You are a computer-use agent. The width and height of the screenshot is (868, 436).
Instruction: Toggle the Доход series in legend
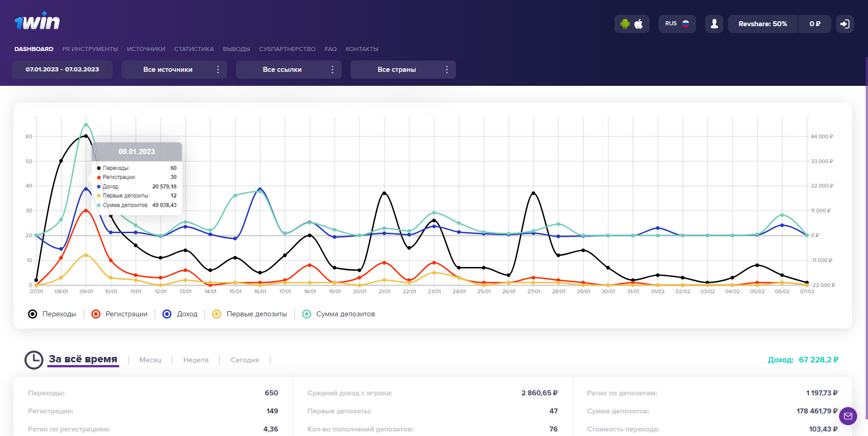[x=180, y=314]
